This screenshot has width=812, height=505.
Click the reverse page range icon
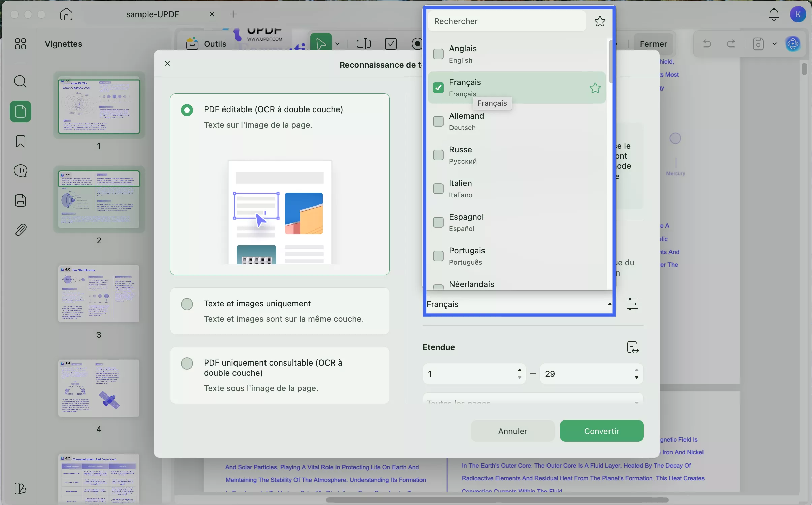633,347
